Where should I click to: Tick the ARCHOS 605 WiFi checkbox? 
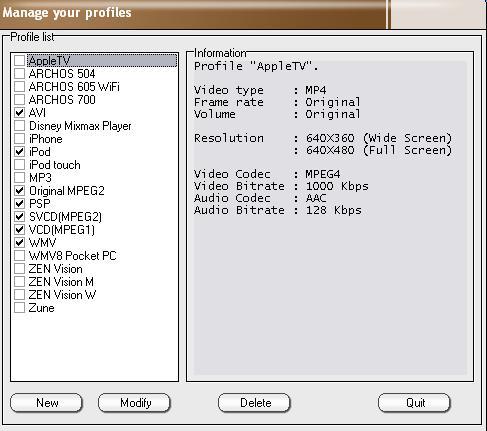[x=19, y=87]
